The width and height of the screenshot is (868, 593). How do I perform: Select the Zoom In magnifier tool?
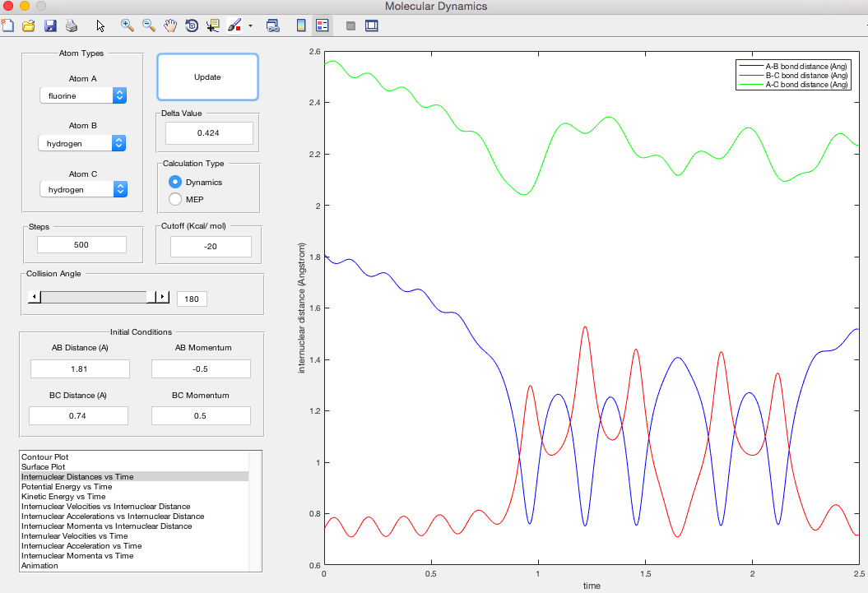pyautogui.click(x=128, y=25)
